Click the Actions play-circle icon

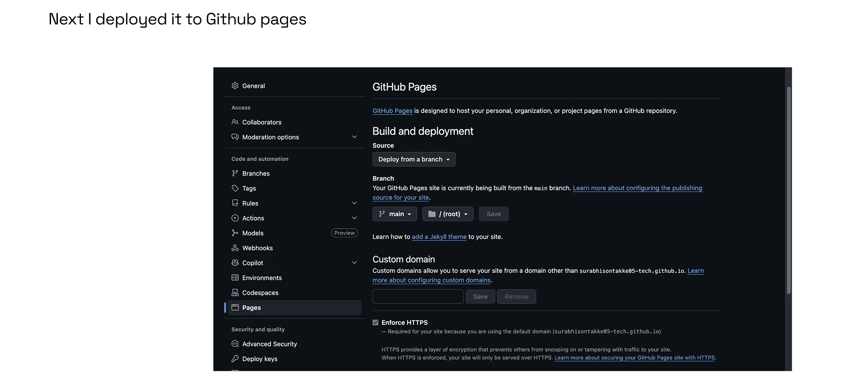coord(235,218)
